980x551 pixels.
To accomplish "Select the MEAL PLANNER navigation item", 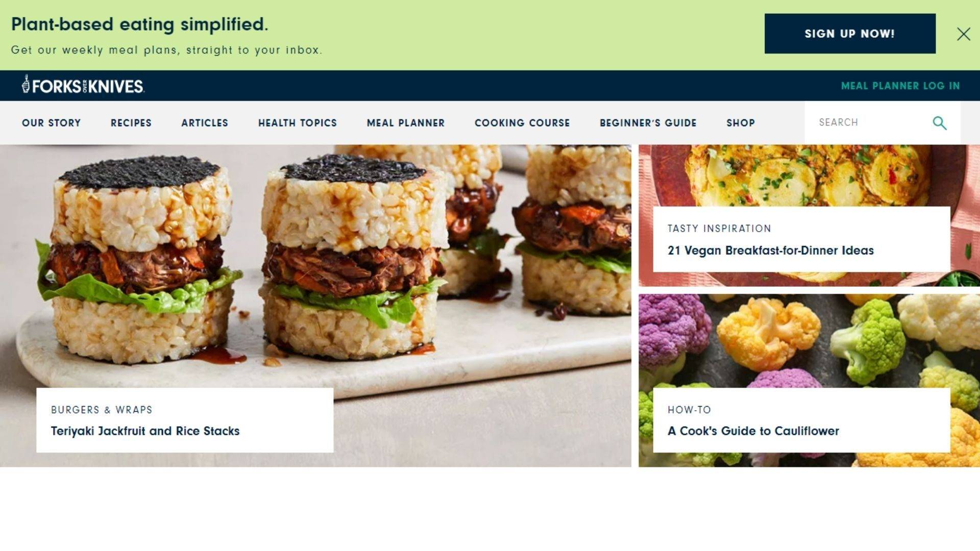I will pyautogui.click(x=405, y=122).
